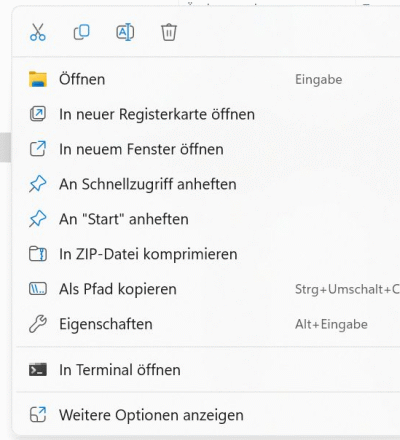
Task: Choose In neuem Fenster öffnen
Action: point(207,149)
